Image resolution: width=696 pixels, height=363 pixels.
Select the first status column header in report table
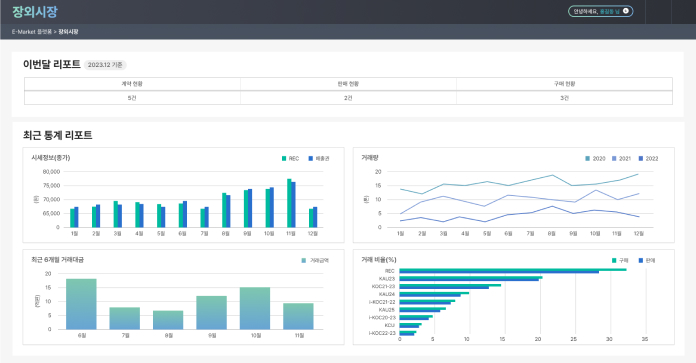click(132, 84)
